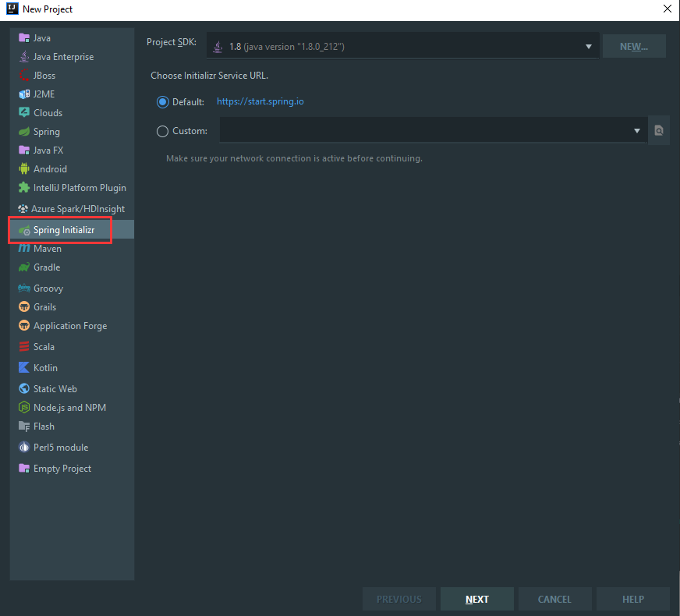Select Java Enterprise project type label
680x616 pixels.
tap(63, 57)
